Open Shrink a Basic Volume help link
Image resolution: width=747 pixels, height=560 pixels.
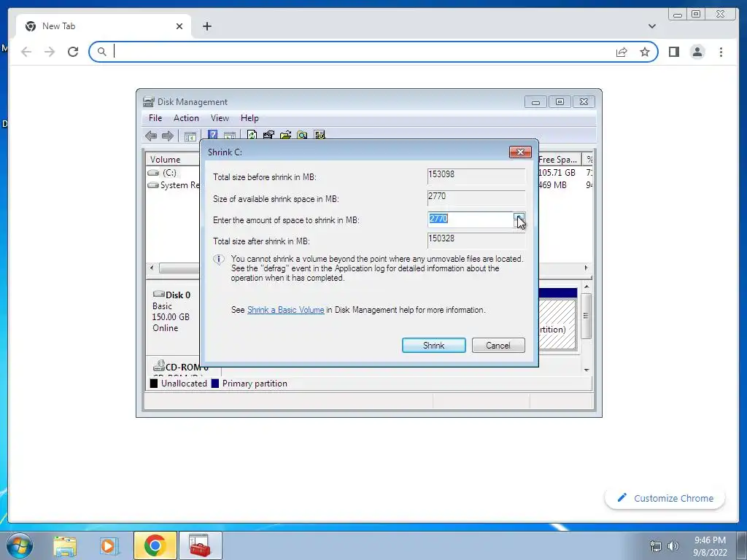285,310
